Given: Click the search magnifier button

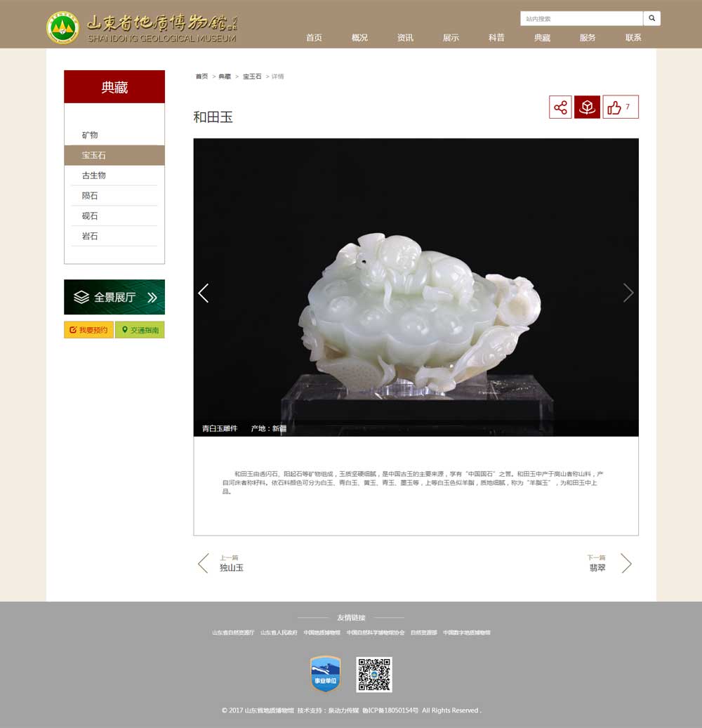Looking at the screenshot, I should (652, 18).
